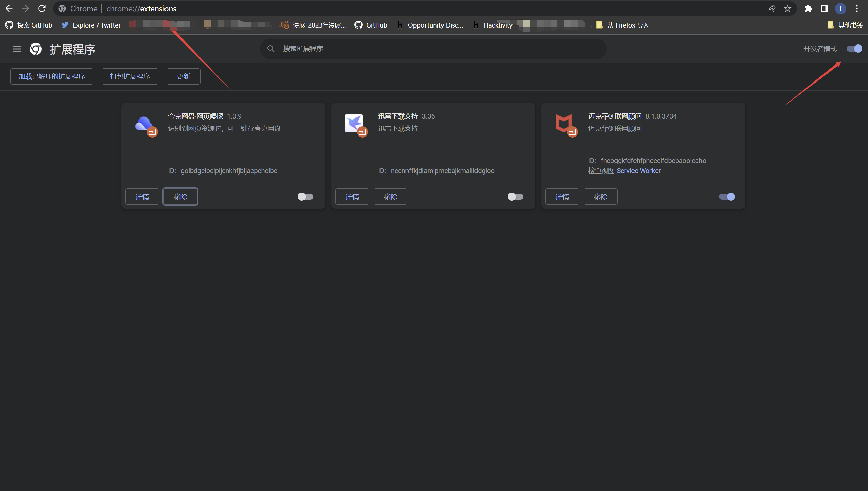Reload the page with refresh icon
Viewport: 868px width, 491px height.
tap(42, 8)
